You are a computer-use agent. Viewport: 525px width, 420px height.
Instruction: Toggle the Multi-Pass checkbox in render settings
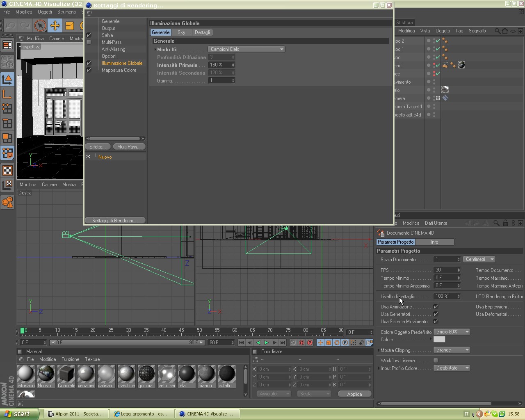pos(89,42)
